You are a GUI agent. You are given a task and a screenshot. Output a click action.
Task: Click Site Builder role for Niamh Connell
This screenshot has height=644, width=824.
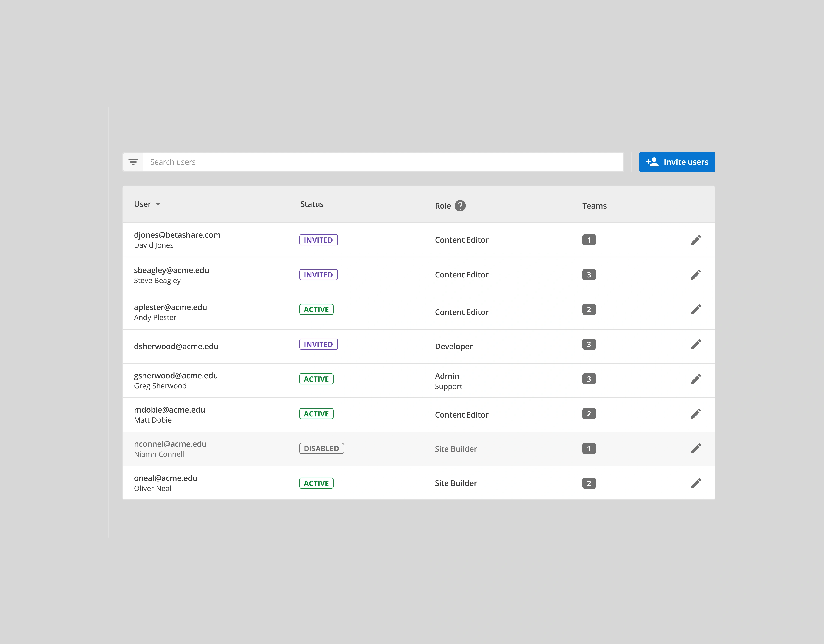coord(456,449)
